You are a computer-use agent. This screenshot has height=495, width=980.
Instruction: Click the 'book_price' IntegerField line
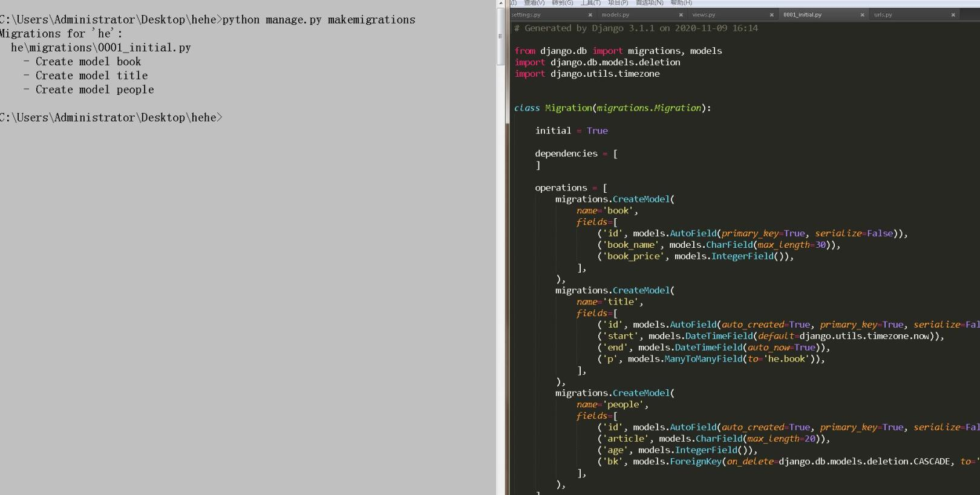click(695, 256)
